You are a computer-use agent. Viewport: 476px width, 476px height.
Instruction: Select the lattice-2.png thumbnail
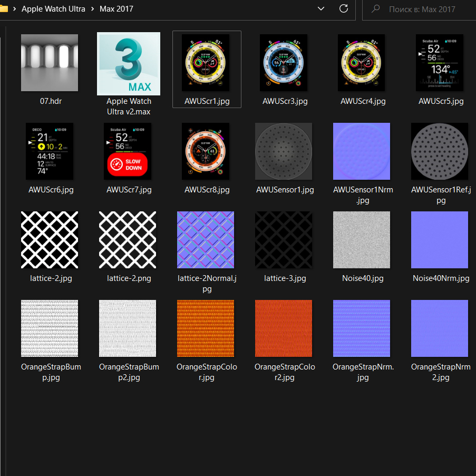pyautogui.click(x=128, y=240)
